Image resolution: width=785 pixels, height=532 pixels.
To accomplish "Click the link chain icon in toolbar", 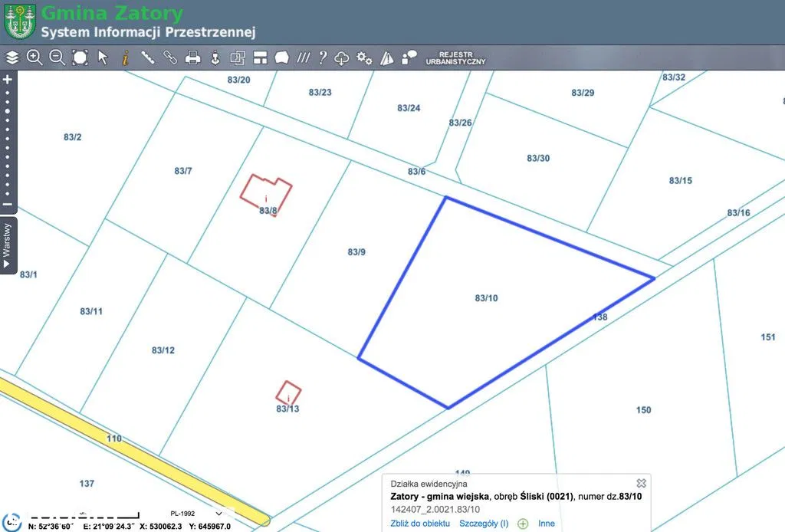I will [x=170, y=57].
